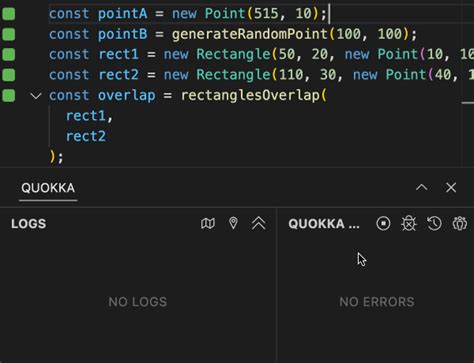Image resolution: width=474 pixels, height=363 pixels.
Task: Click coverage indicator beside pointB line
Action: (9, 34)
